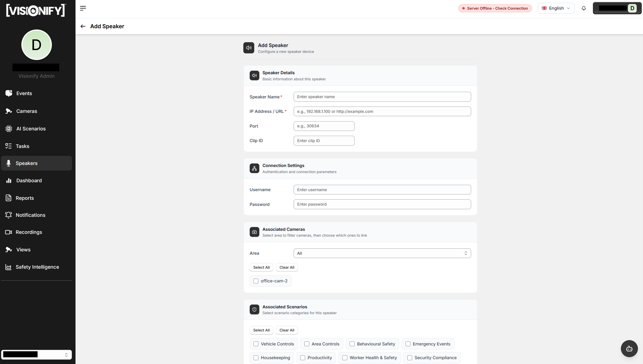Check the Housekeeping checkbox

(x=256, y=358)
